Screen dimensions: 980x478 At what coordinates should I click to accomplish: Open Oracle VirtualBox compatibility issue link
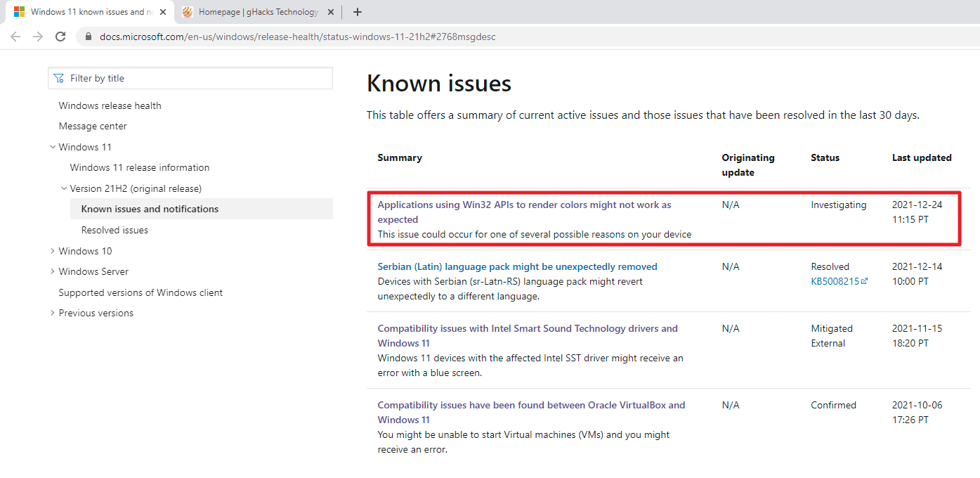coord(531,412)
